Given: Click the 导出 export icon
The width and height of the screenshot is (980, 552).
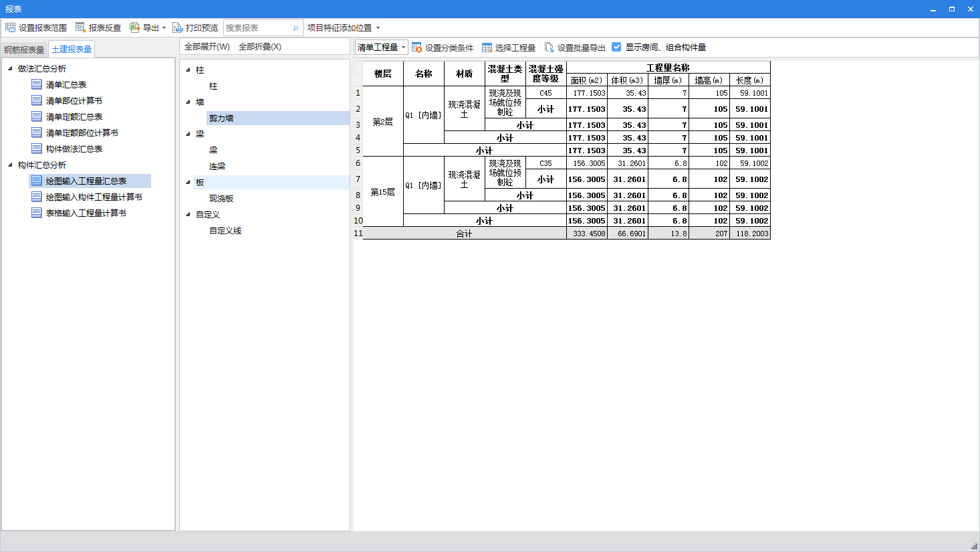Looking at the screenshot, I should [134, 27].
